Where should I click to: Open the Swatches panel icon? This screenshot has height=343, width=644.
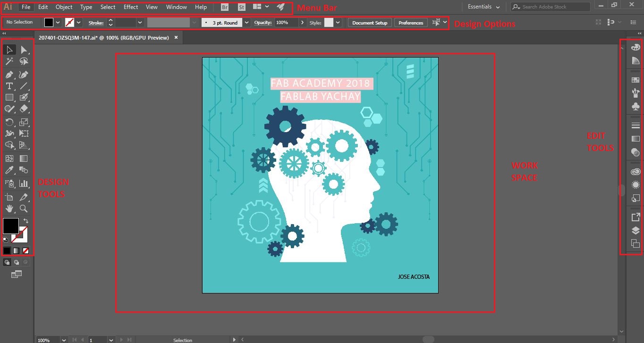[x=636, y=80]
